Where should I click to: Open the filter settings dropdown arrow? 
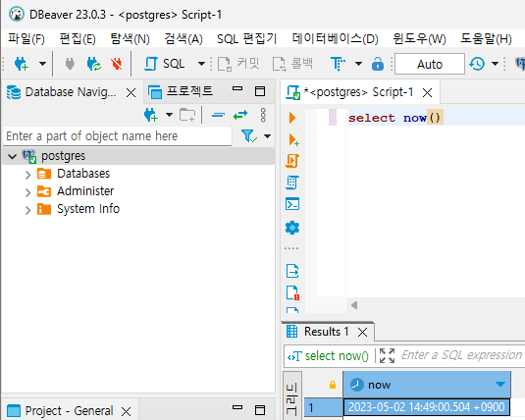267,136
